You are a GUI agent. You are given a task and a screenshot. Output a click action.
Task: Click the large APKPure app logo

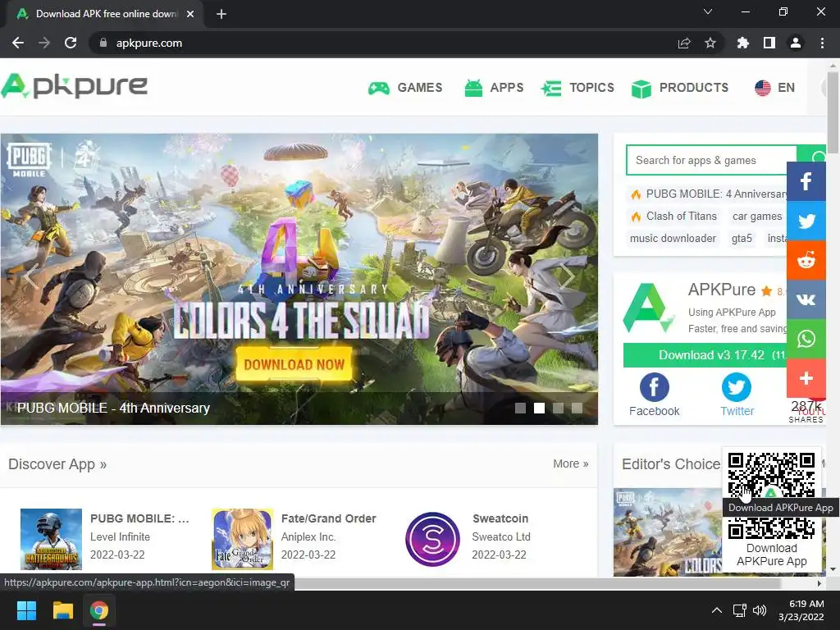click(649, 308)
